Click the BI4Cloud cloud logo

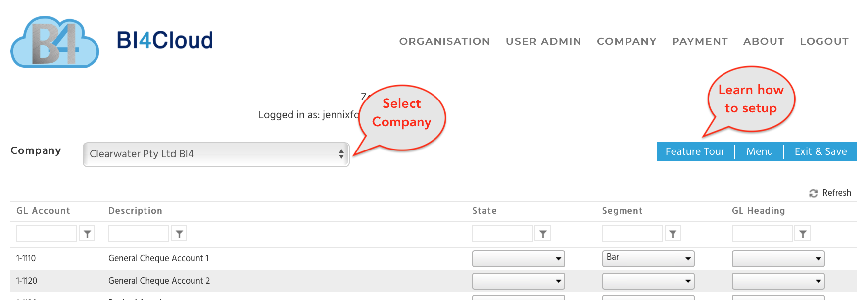55,42
